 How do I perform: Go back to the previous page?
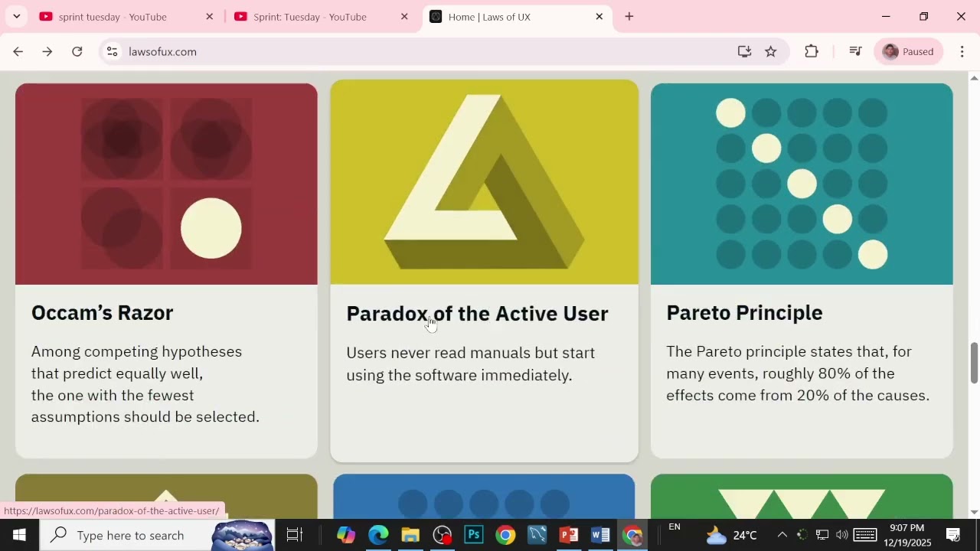click(x=18, y=51)
